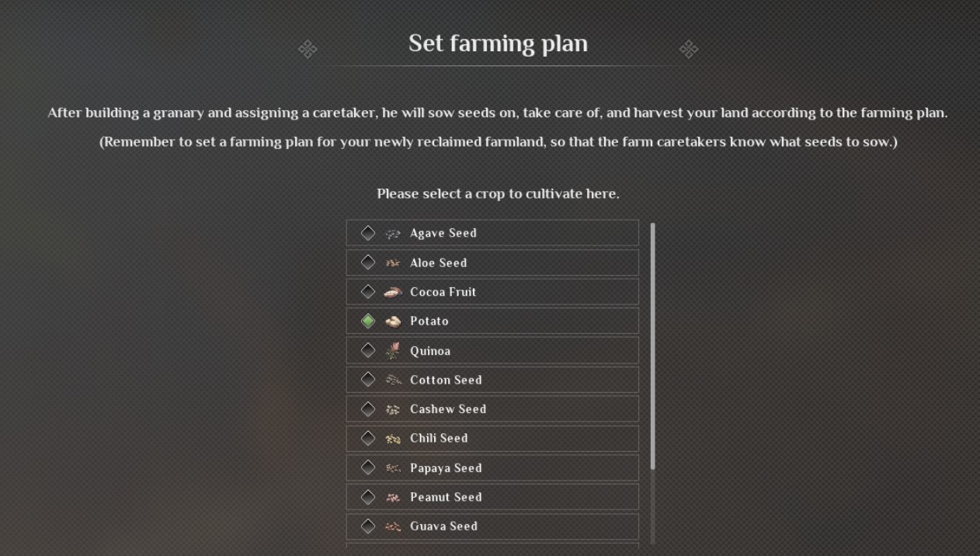Click the Chili Seed crop icon
This screenshot has width=980, height=556.
(393, 439)
